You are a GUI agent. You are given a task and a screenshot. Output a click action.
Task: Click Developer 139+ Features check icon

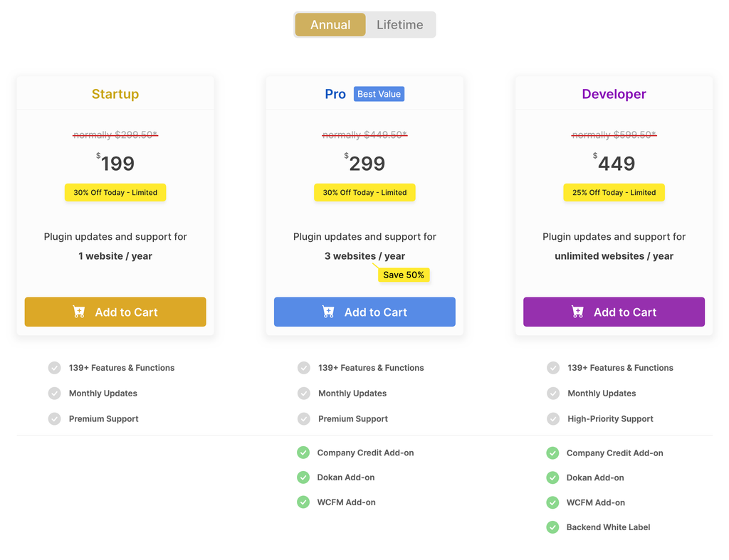(552, 368)
